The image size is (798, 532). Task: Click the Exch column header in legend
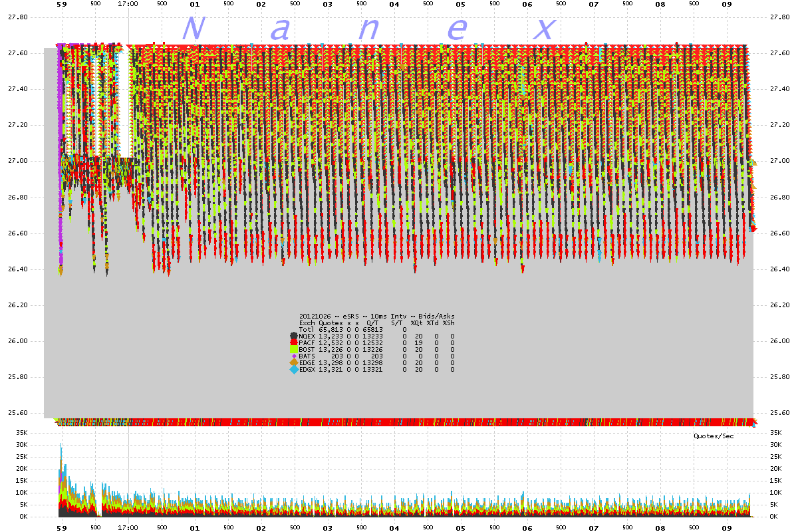tap(308, 323)
